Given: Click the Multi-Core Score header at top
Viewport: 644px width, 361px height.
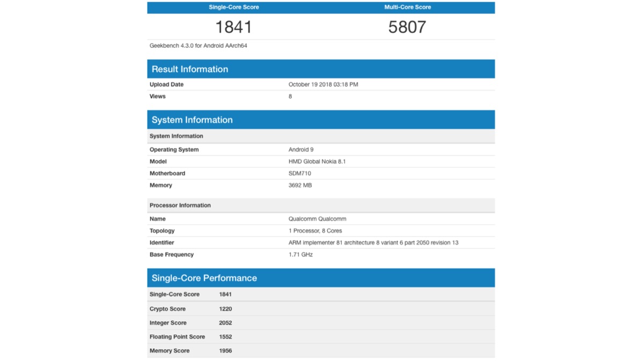Looking at the screenshot, I should [407, 8].
